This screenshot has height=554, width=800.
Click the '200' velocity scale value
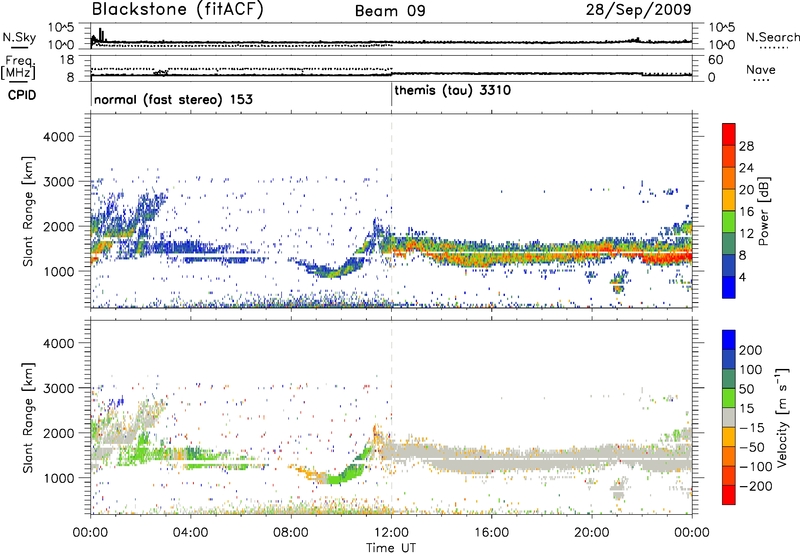[751, 350]
